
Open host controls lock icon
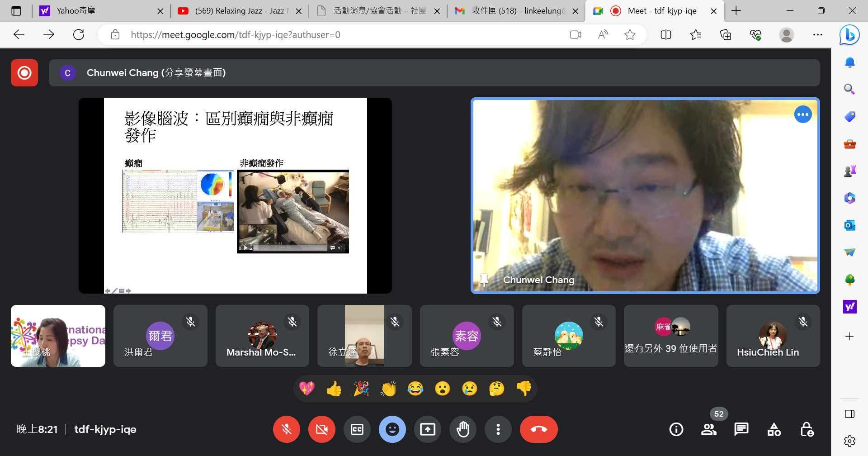807,429
